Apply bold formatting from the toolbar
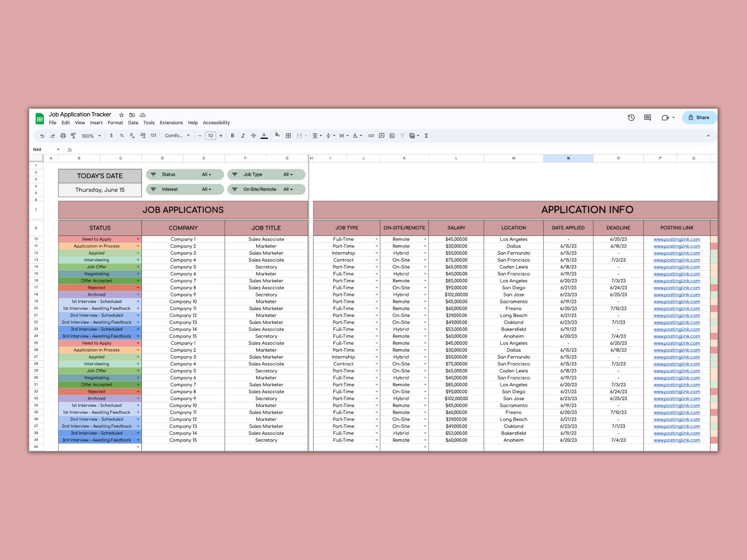This screenshot has width=747, height=560. click(x=232, y=136)
